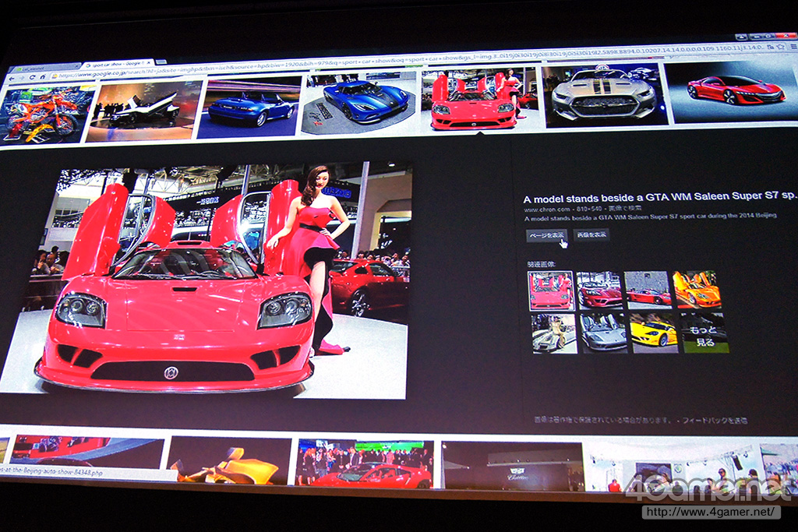
Task: Open a new tab with the new-tab button
Action: [161, 62]
